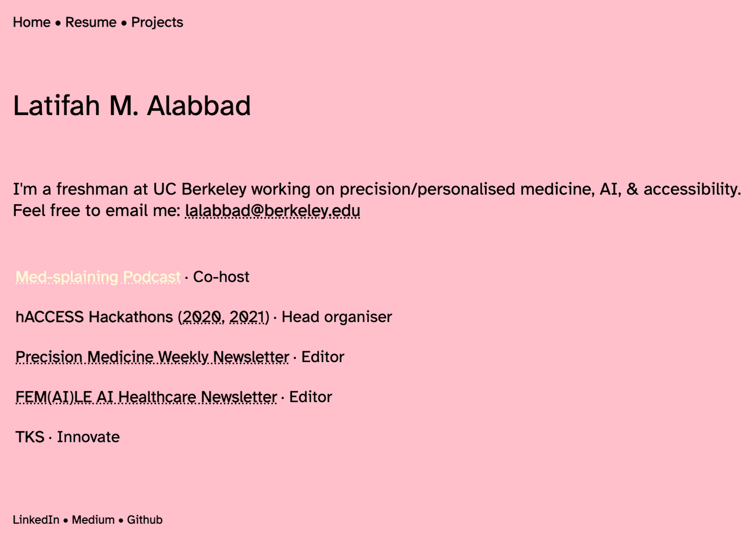Open the Med-splaining Podcast link
This screenshot has height=534, width=756.
point(98,276)
